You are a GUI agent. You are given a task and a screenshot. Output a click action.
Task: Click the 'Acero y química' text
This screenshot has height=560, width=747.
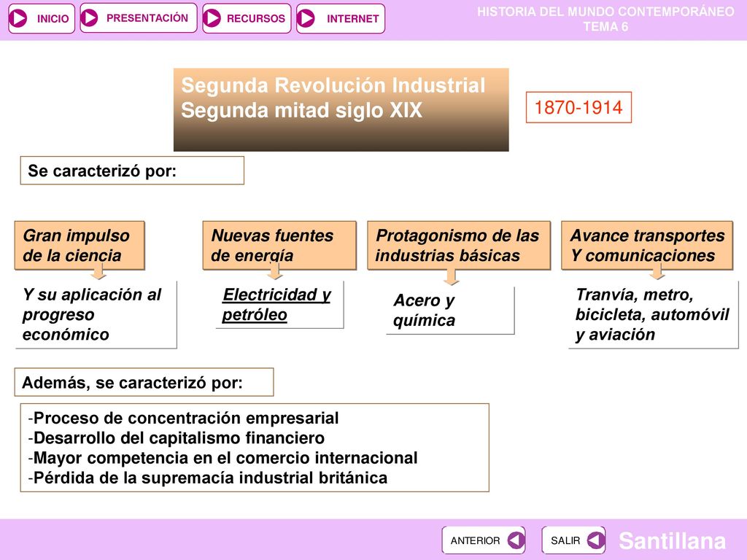(x=424, y=311)
